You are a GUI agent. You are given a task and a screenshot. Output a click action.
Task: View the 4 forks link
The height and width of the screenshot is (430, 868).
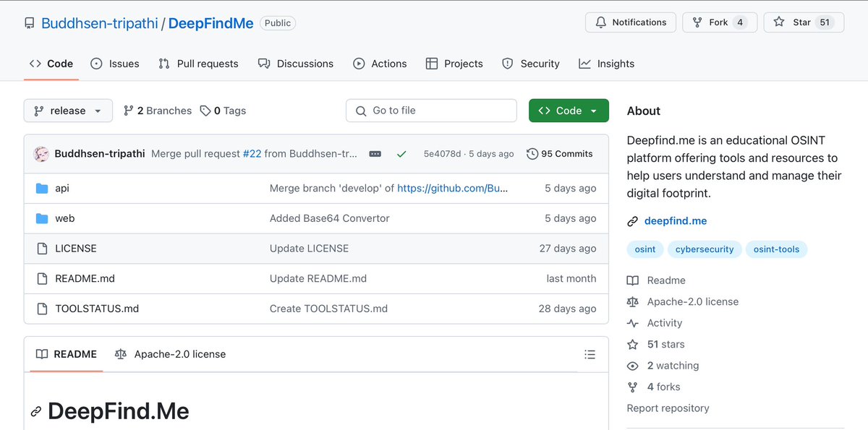pos(654,387)
